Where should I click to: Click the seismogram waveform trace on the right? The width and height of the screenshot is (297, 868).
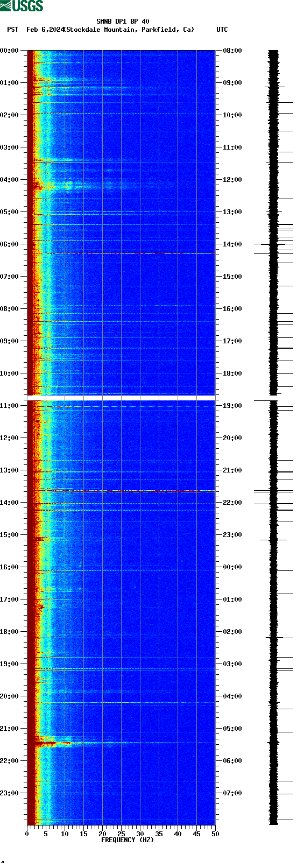coord(274,437)
